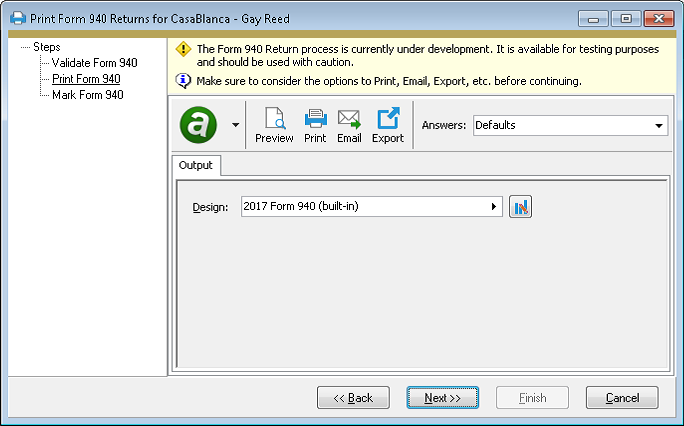Click the 'under development' warning message text
The height and width of the screenshot is (426, 684).
pyautogui.click(x=428, y=55)
